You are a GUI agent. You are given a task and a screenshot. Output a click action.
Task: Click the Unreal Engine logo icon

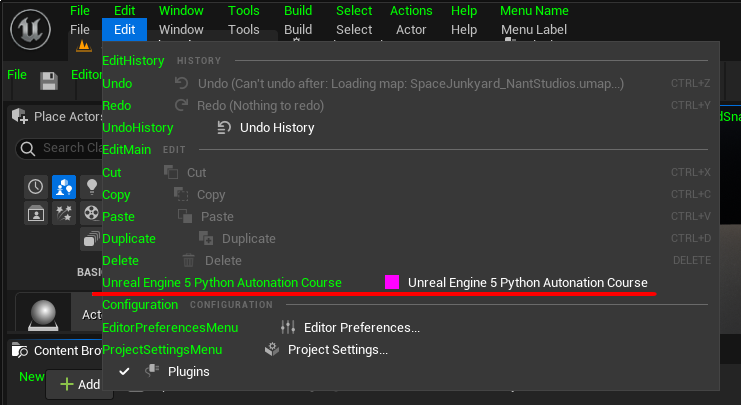[x=30, y=29]
